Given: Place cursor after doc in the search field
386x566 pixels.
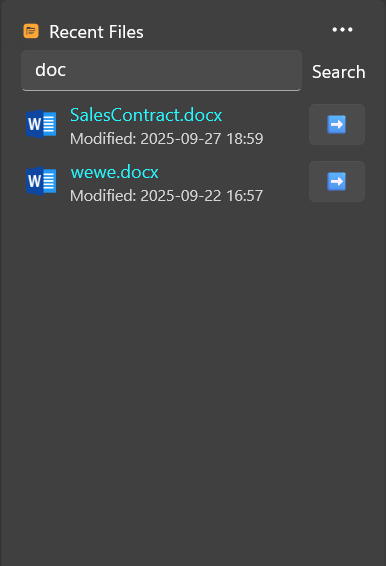Looking at the screenshot, I should point(67,70).
